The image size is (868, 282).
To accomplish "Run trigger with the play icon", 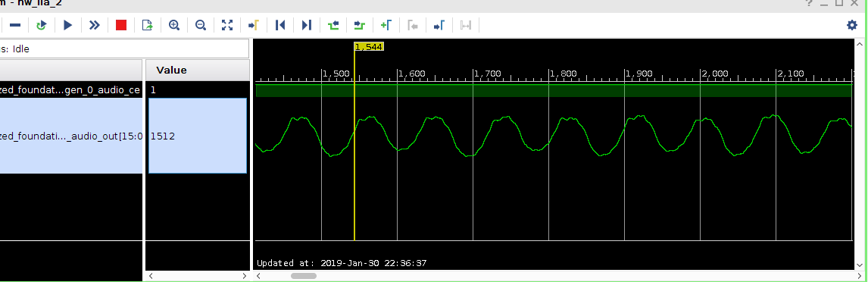I will click(67, 25).
